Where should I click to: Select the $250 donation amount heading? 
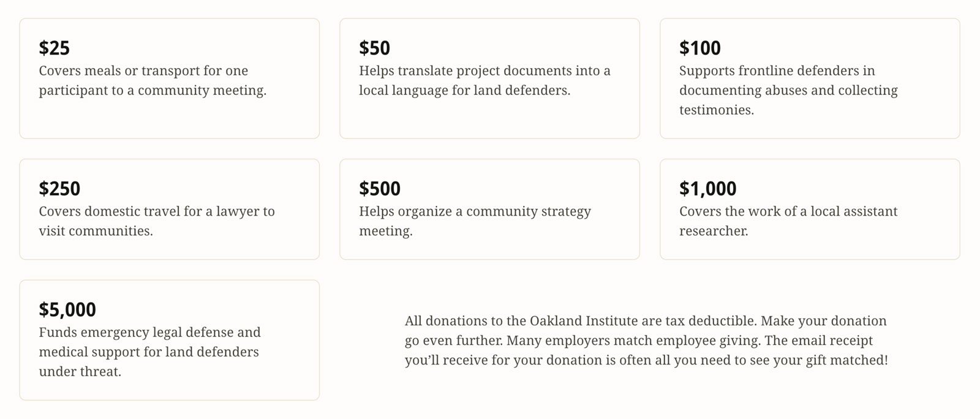59,189
